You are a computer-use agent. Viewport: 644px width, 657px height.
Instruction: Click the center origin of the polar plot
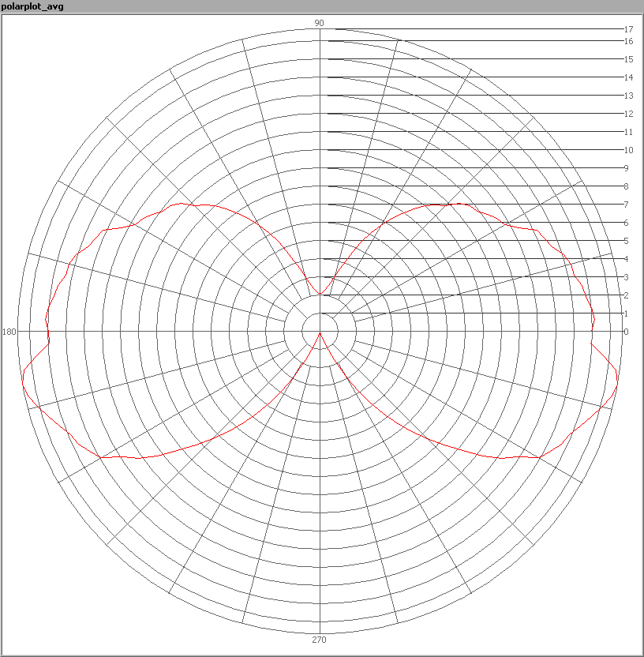click(320, 332)
